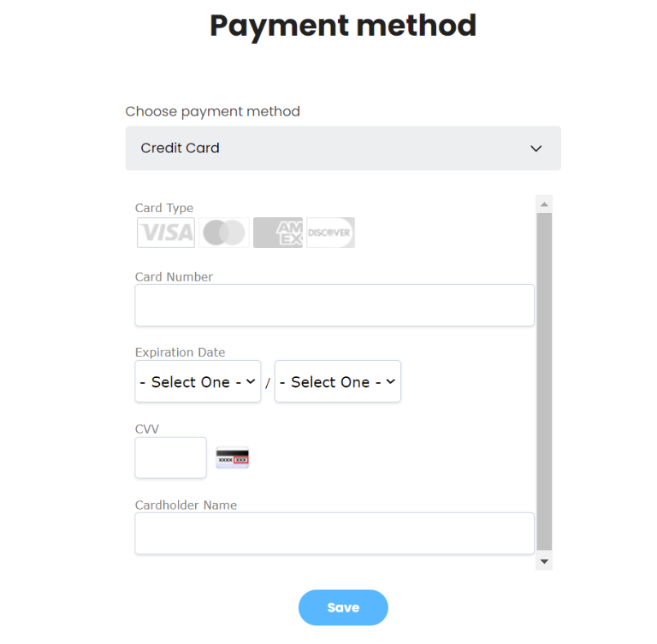Click the blue Save button

[343, 607]
